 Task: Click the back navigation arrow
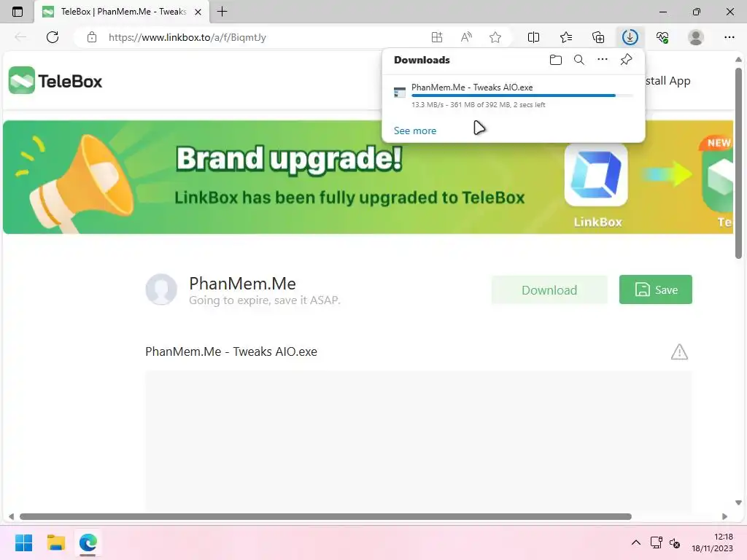pyautogui.click(x=20, y=37)
